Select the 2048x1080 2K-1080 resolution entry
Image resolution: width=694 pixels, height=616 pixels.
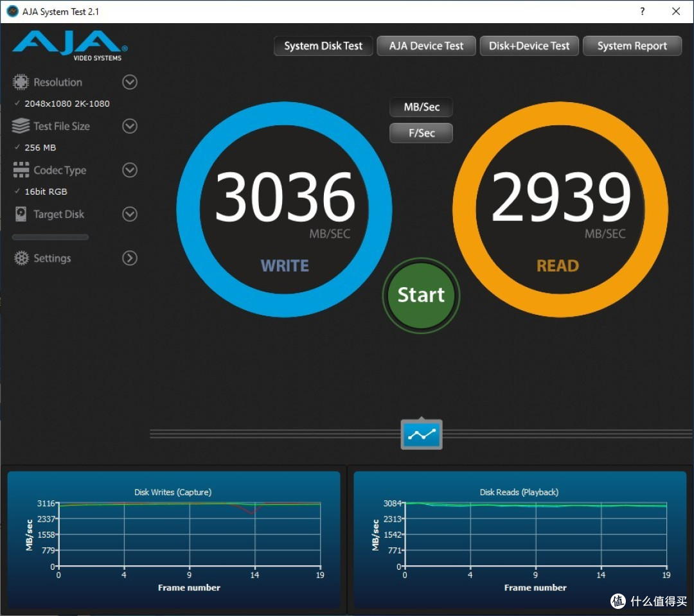(x=67, y=103)
